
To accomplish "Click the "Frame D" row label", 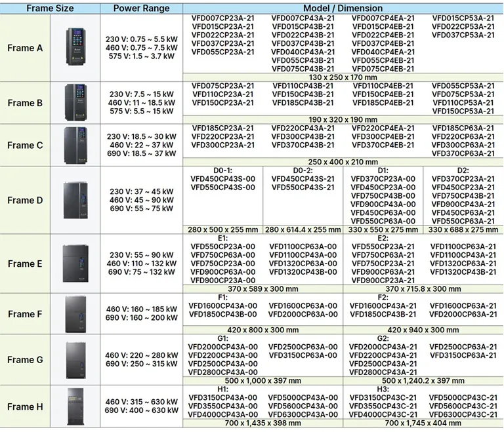I will (x=25, y=199).
